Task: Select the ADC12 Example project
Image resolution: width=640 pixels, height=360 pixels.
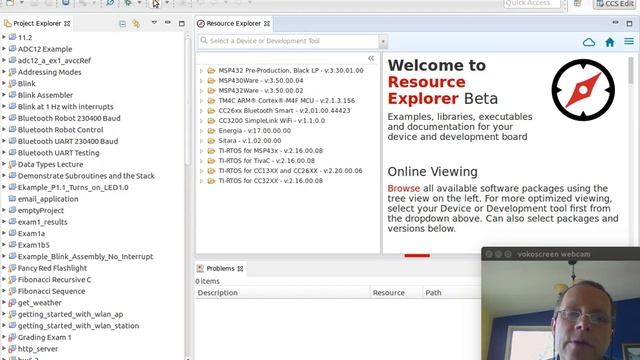Action: pyautogui.click(x=45, y=49)
